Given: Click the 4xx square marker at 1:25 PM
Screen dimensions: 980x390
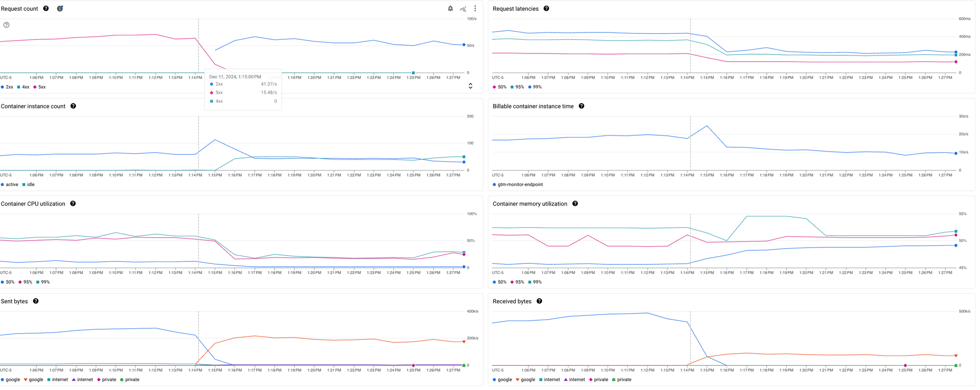Looking at the screenshot, I should pyautogui.click(x=413, y=73).
